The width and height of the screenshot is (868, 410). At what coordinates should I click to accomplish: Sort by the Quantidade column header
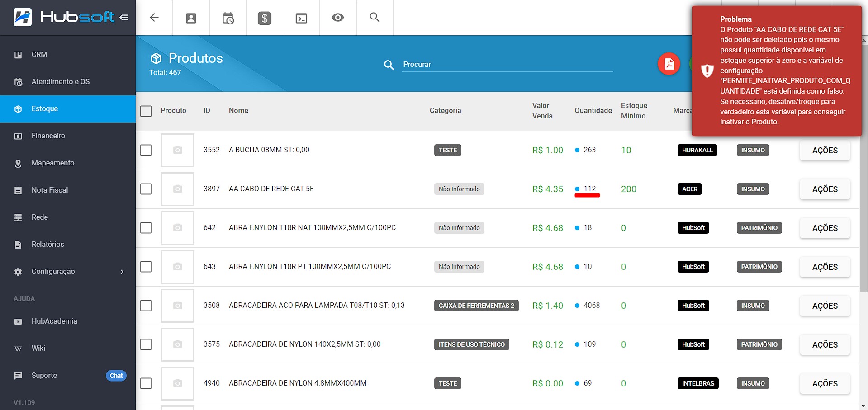(593, 111)
